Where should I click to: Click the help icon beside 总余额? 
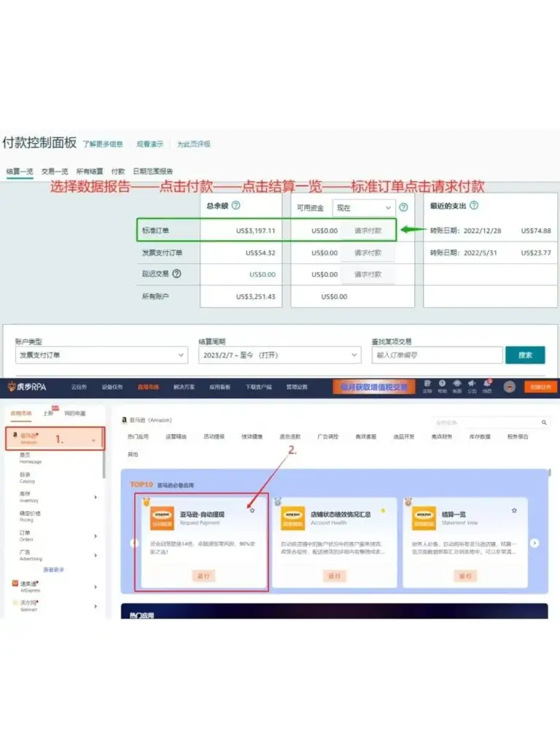tap(236, 205)
